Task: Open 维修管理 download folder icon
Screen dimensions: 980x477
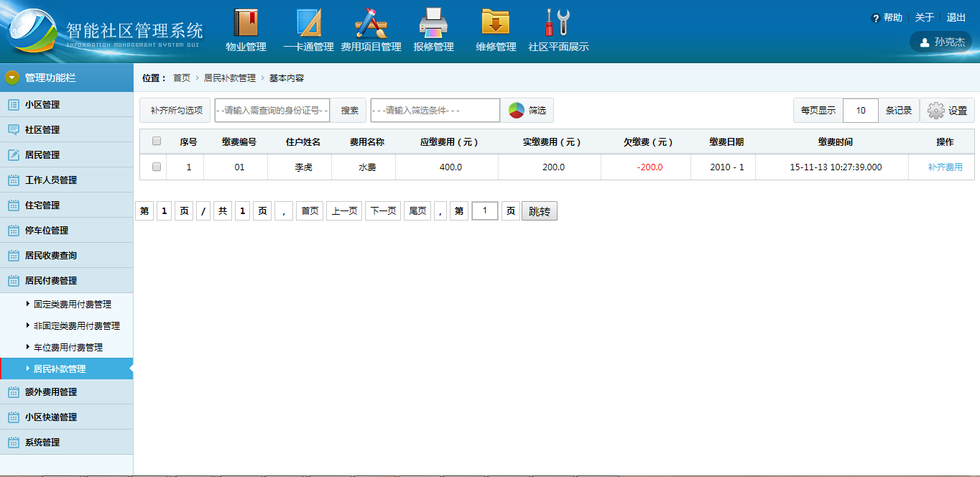Action: pyautogui.click(x=496, y=22)
